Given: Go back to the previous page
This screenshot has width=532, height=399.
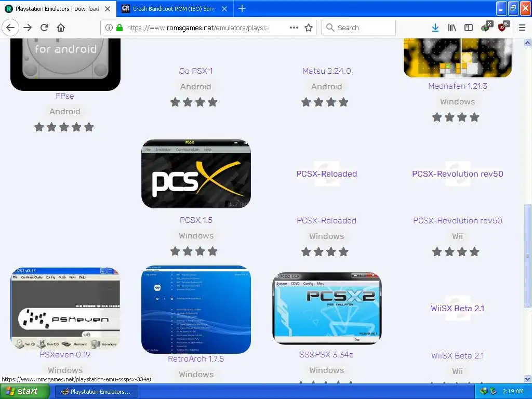Looking at the screenshot, I should (x=10, y=28).
